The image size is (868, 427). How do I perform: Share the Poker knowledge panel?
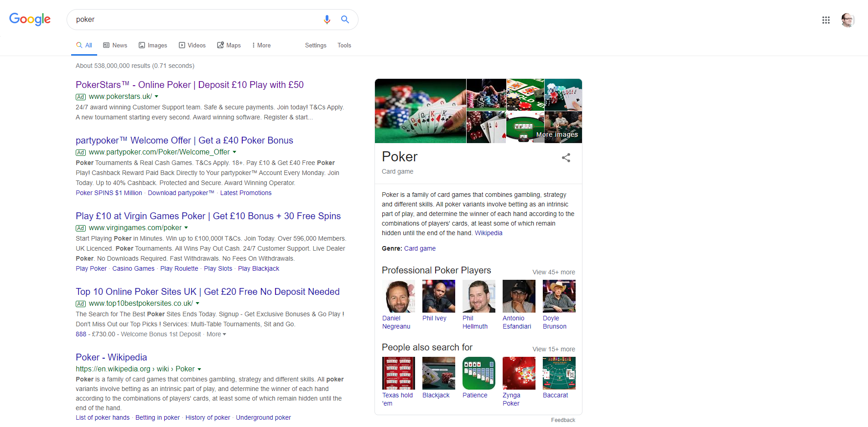click(566, 158)
